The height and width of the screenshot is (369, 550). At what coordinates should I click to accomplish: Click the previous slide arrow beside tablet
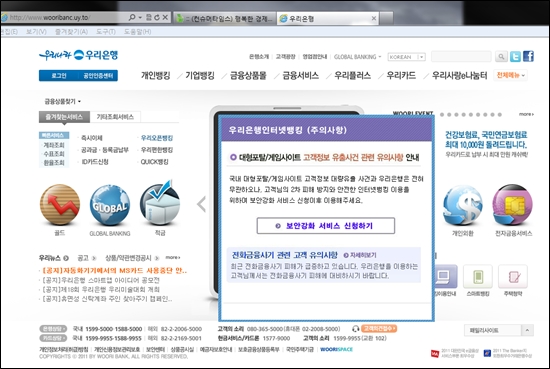click(x=201, y=204)
